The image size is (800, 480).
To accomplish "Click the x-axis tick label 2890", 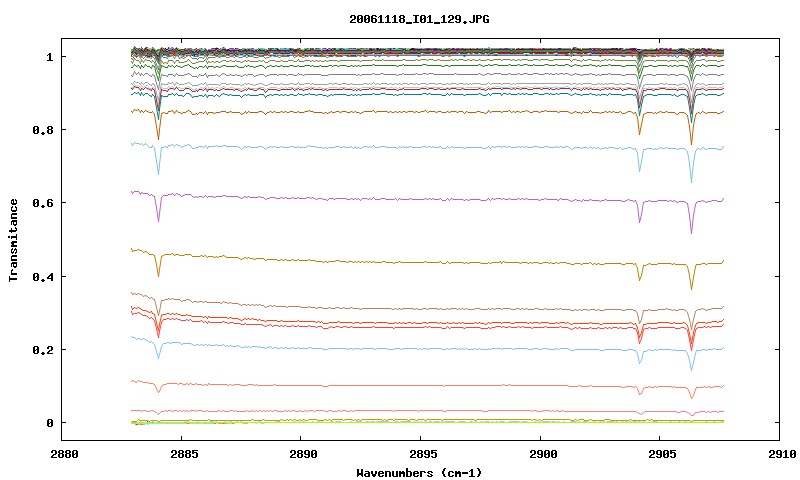I will point(303,454).
